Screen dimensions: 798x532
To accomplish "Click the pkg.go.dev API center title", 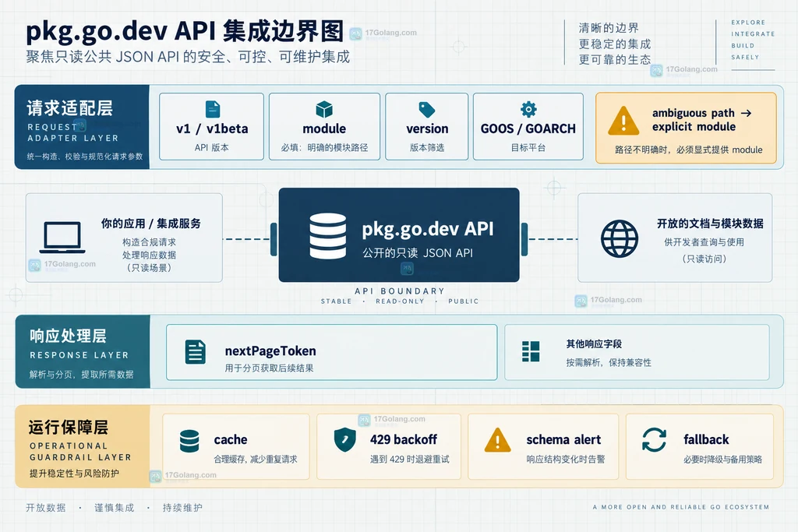I will tap(428, 229).
